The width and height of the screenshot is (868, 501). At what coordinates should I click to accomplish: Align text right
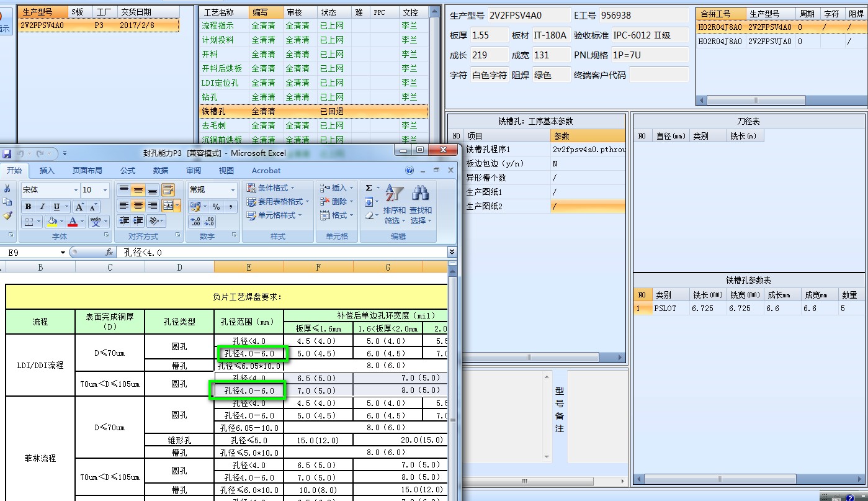pyautogui.click(x=153, y=205)
